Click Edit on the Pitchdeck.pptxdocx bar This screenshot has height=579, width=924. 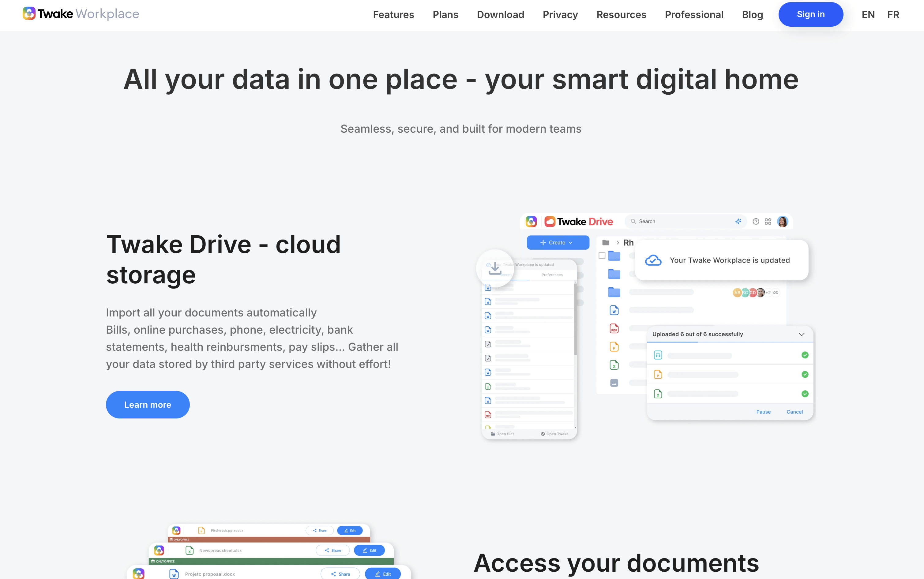click(350, 530)
